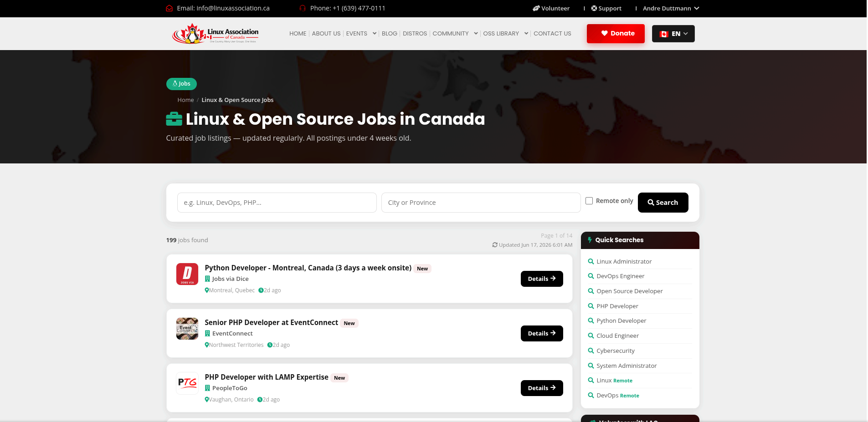Open the Blog menu item

point(390,34)
